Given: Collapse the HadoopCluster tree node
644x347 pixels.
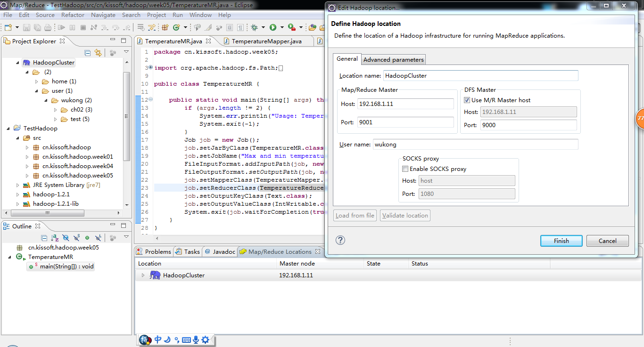Looking at the screenshot, I should pos(18,63).
